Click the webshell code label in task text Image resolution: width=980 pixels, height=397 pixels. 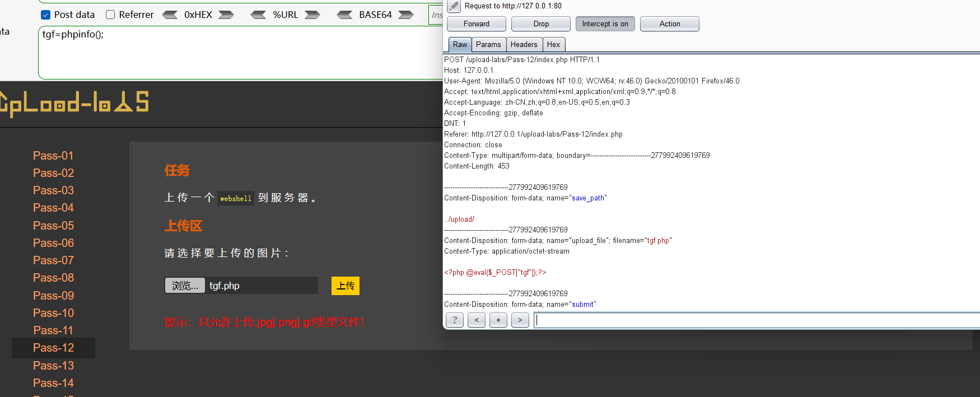pyautogui.click(x=235, y=198)
